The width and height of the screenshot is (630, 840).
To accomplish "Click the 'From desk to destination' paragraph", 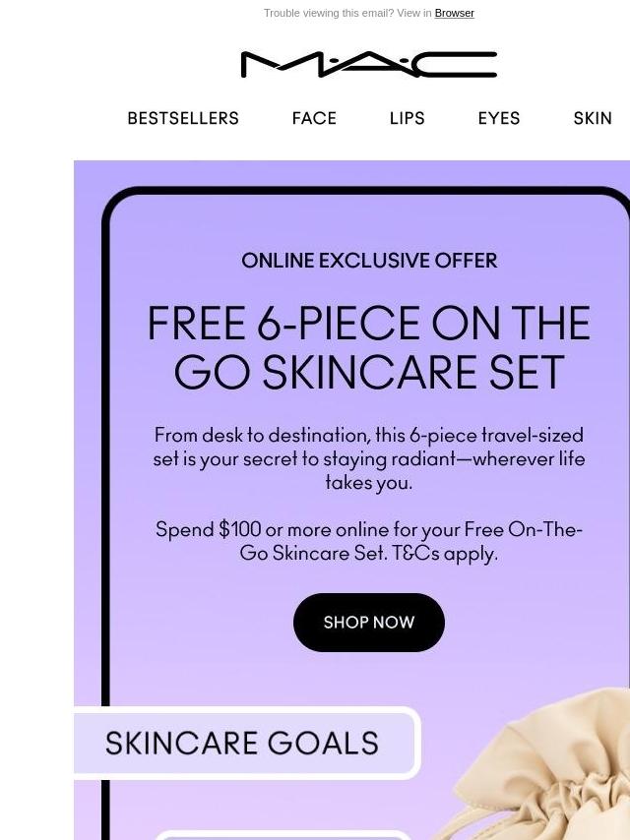I will click(x=369, y=458).
